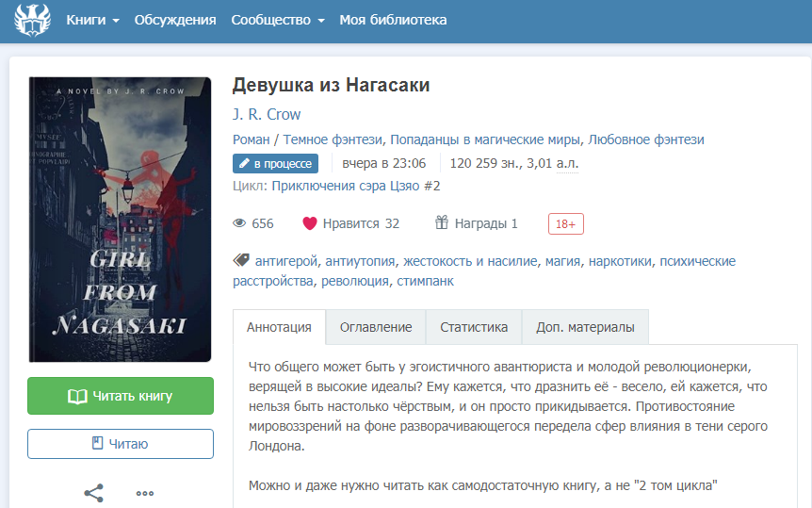Click the eye views icon
The image size is (812, 508).
(x=239, y=223)
